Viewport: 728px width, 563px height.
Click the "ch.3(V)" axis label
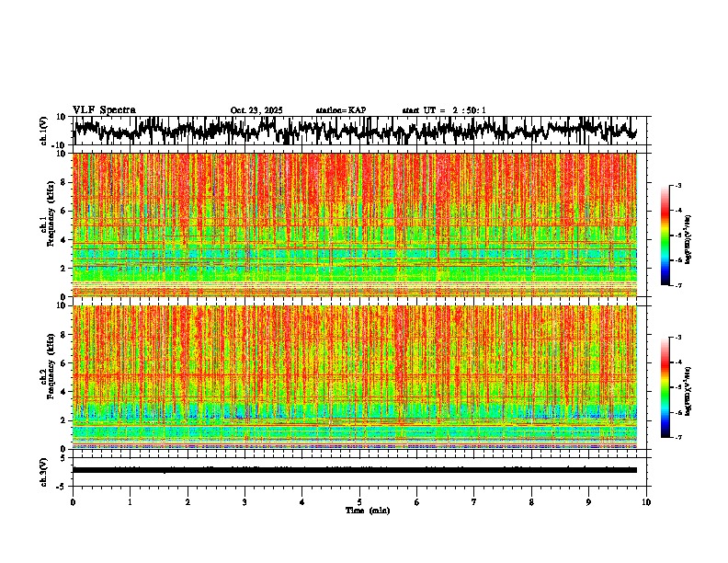tap(44, 472)
